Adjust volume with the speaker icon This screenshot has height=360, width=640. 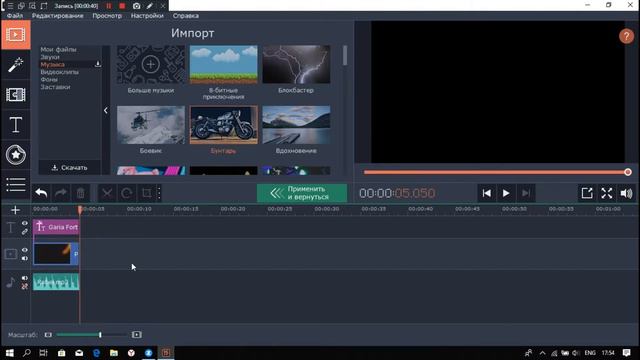pyautogui.click(x=626, y=193)
